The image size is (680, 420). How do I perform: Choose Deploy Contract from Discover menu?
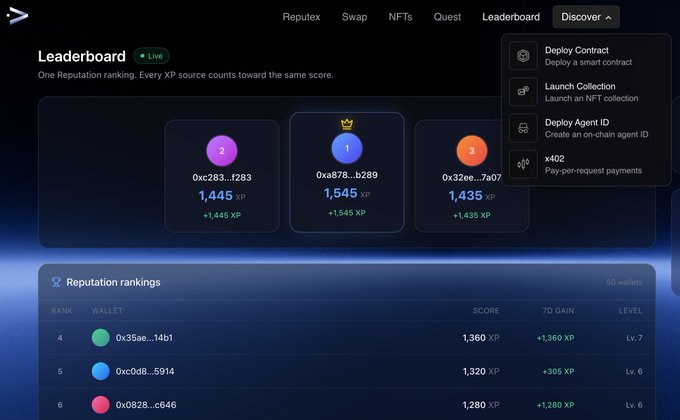[586, 56]
